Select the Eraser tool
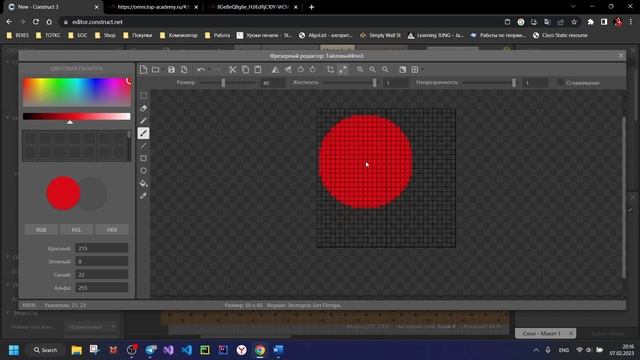640x360 pixels. [x=143, y=108]
